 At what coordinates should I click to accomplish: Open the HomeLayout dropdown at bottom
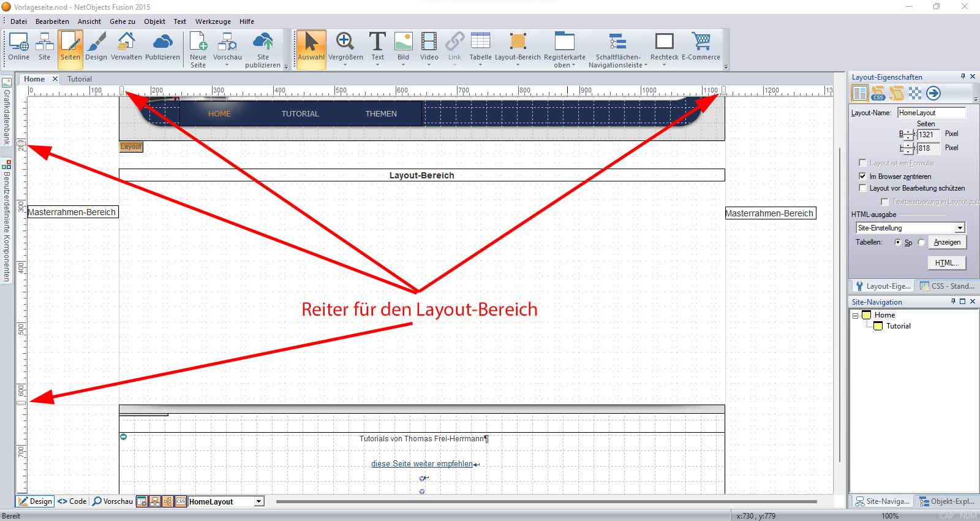(258, 501)
